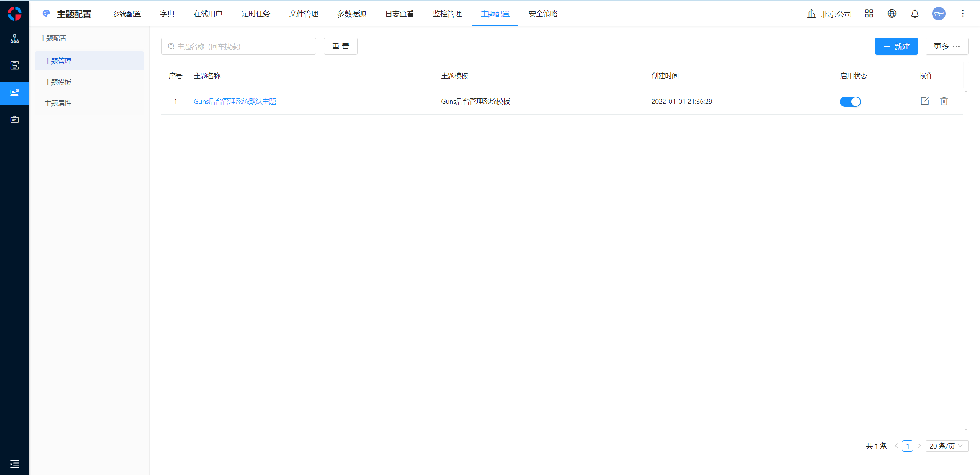Open the 20 条/页 page size dropdown

tap(947, 446)
